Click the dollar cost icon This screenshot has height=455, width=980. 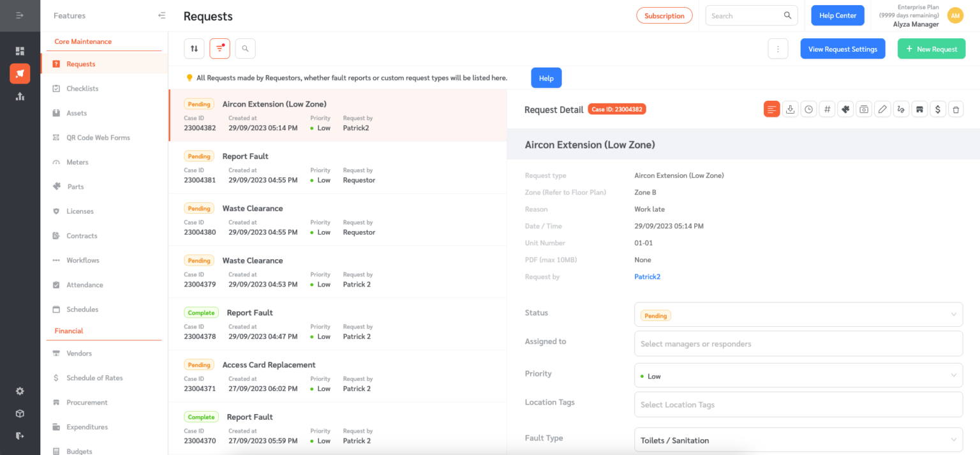pyautogui.click(x=938, y=108)
